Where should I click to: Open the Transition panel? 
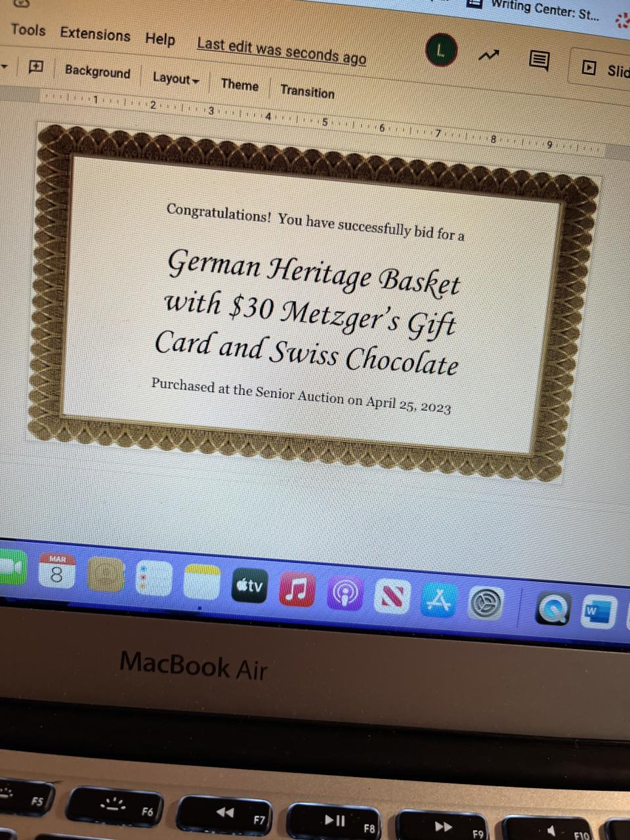pos(307,91)
